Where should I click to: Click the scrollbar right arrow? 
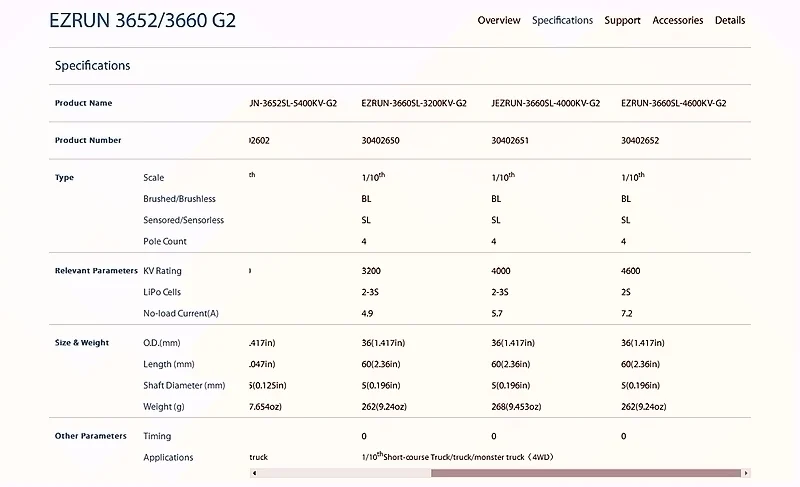[746, 473]
